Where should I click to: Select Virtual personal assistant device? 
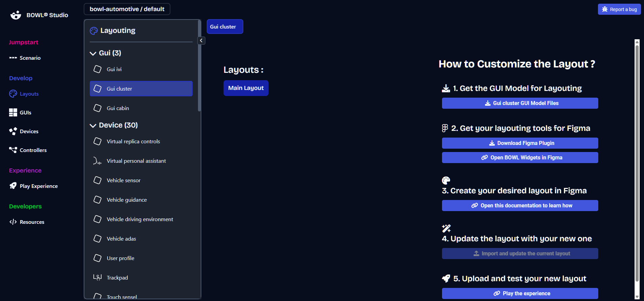click(141, 161)
